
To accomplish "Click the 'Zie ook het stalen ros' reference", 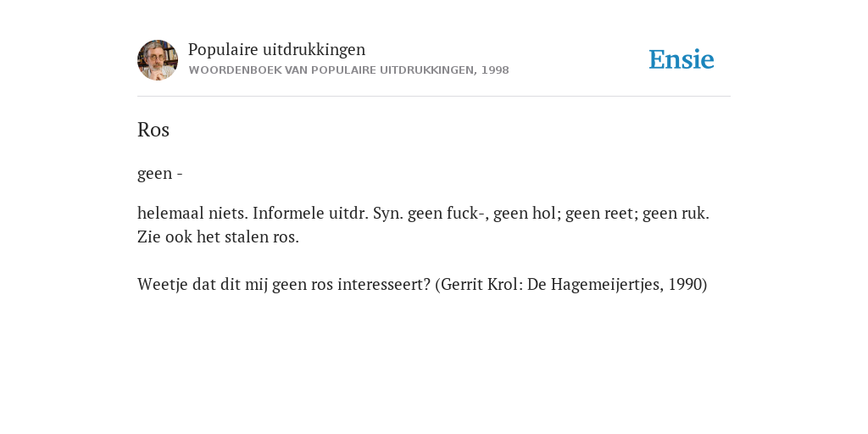I will click(218, 237).
